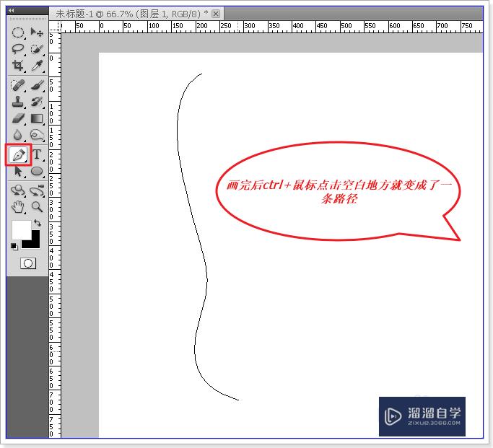Screen dimensions: 493x448
Task: Select the Ellipse shape tool
Action: click(37, 172)
